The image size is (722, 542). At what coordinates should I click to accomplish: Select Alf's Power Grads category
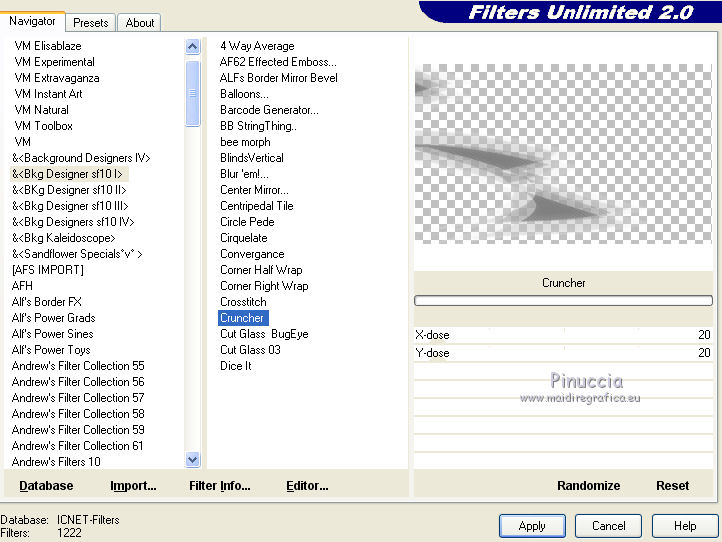pos(53,318)
